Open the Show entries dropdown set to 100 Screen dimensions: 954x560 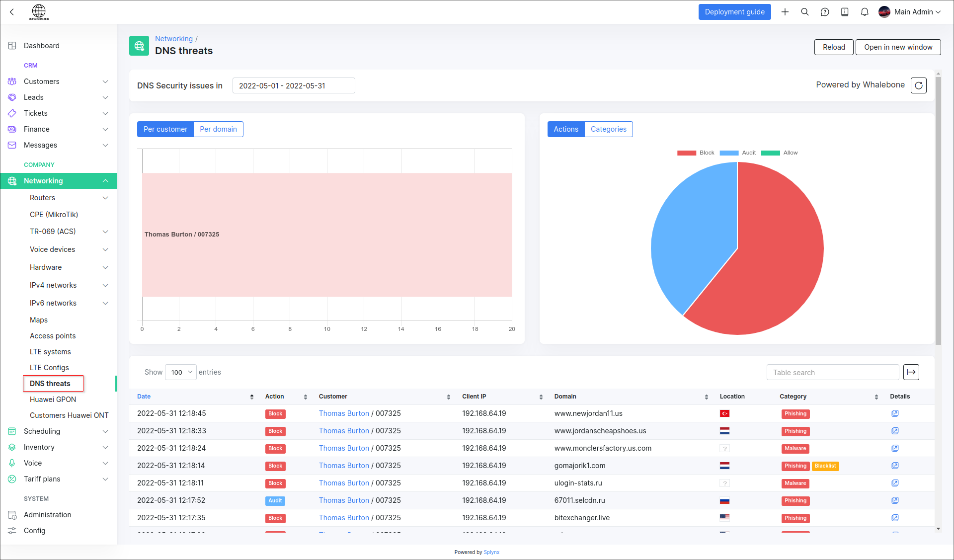click(181, 372)
